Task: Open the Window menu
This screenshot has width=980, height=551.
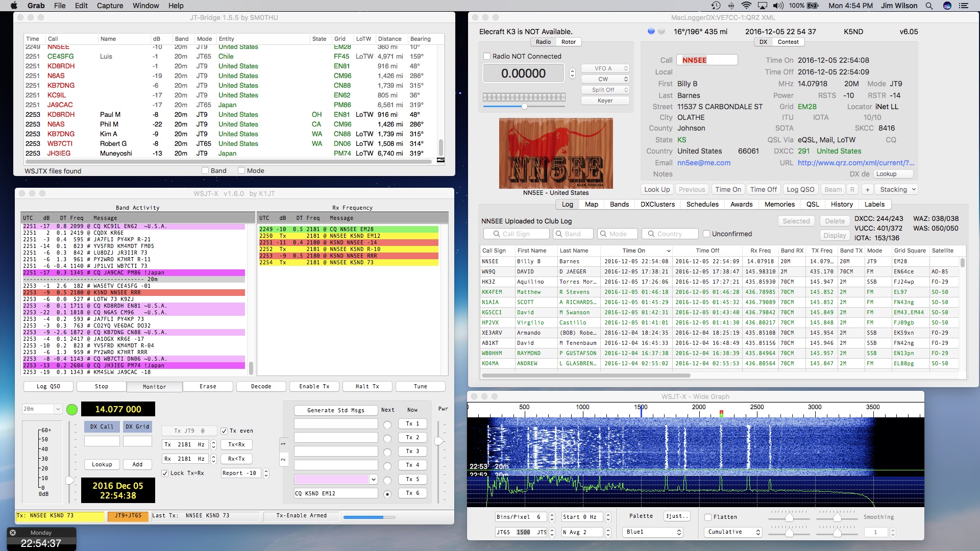Action: pos(146,6)
